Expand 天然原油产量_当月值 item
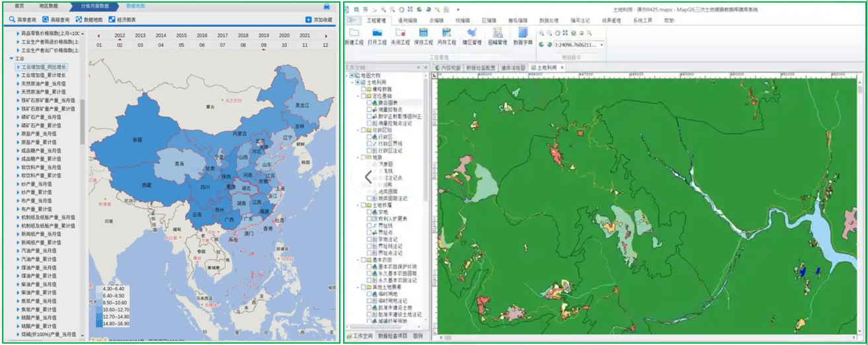 pos(18,84)
